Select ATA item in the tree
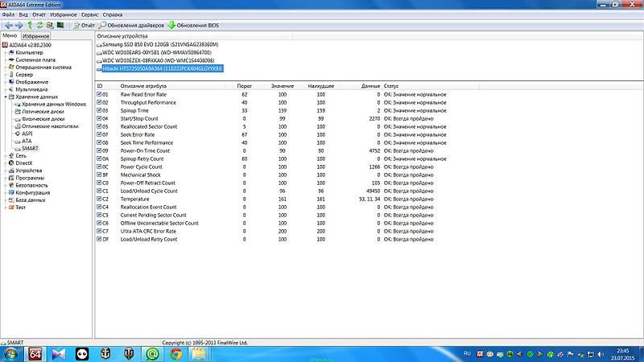644x362 pixels. tap(27, 141)
